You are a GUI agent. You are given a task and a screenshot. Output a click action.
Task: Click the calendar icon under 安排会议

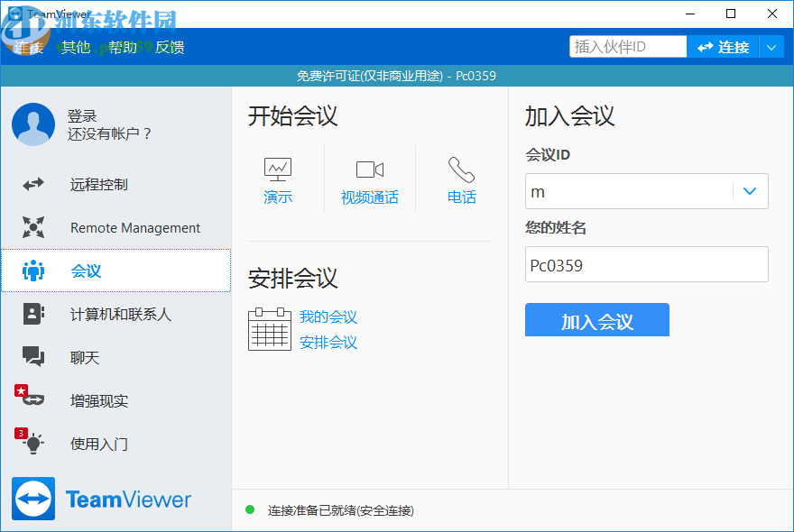pyautogui.click(x=269, y=328)
